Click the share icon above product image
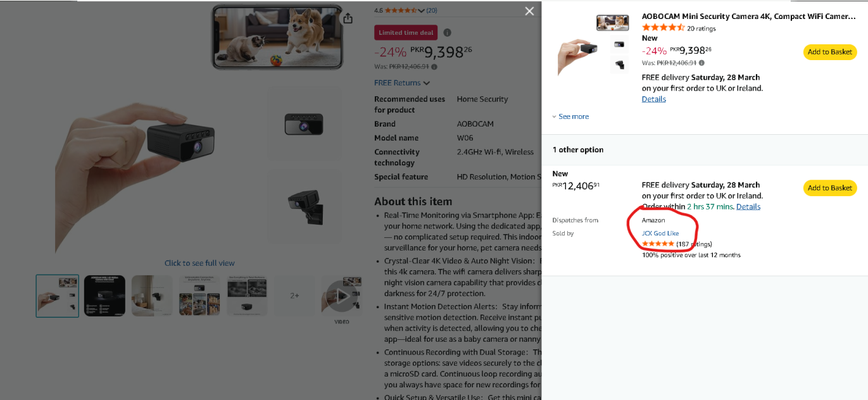The height and width of the screenshot is (400, 868). pyautogui.click(x=348, y=18)
